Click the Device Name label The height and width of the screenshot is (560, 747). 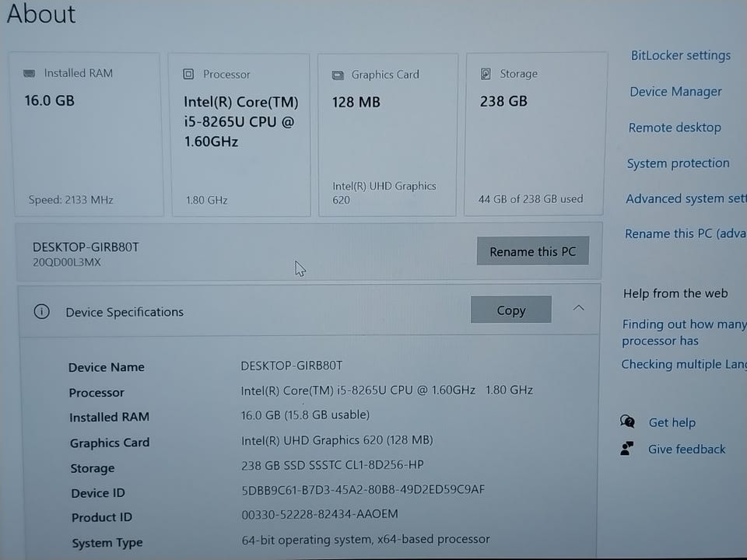point(107,367)
